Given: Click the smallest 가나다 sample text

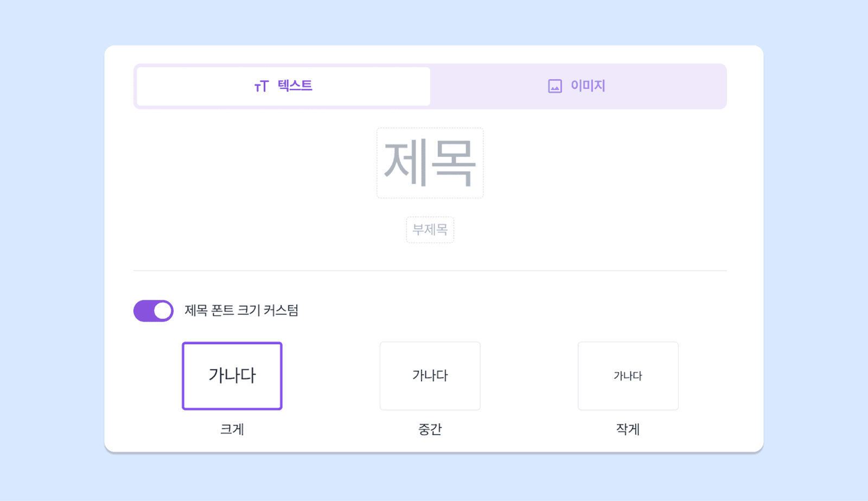Looking at the screenshot, I should click(628, 376).
